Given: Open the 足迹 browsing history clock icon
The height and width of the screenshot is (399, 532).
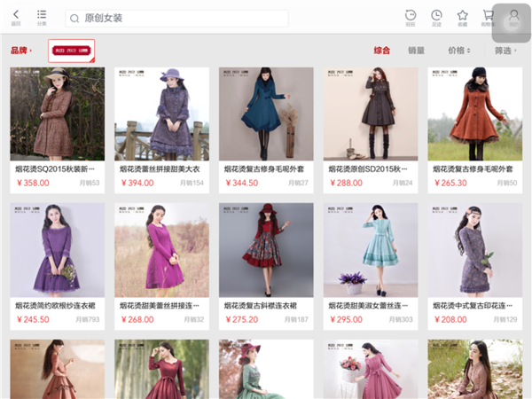Looking at the screenshot, I should (x=436, y=15).
